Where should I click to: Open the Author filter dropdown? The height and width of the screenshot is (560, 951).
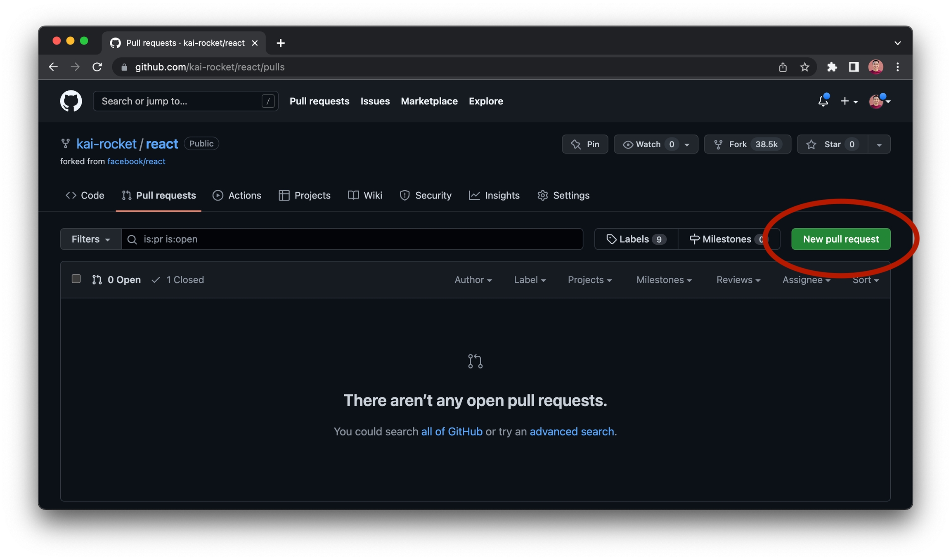tap(473, 280)
